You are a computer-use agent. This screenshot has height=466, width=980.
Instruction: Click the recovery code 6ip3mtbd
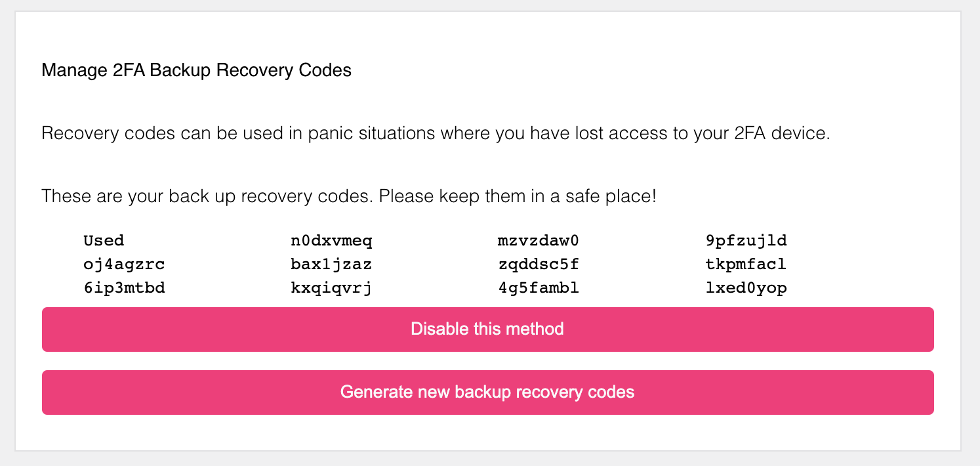[x=124, y=288]
